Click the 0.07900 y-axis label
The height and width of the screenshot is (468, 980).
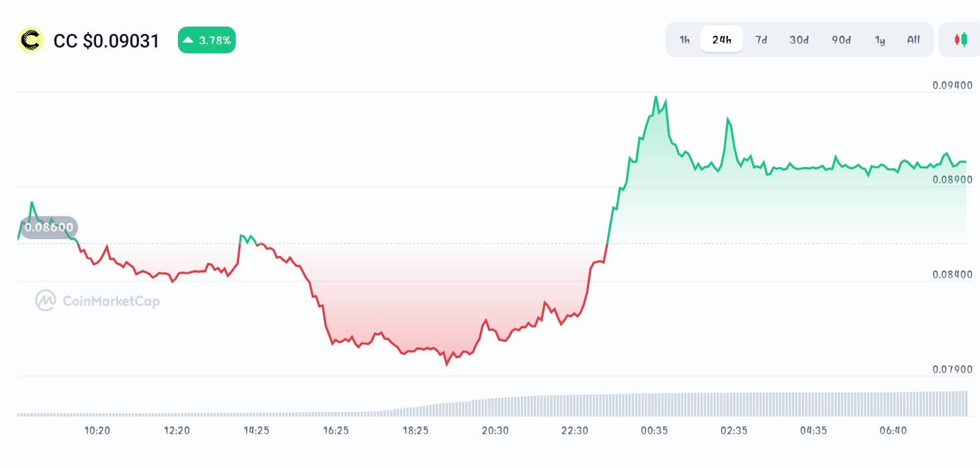[953, 369]
